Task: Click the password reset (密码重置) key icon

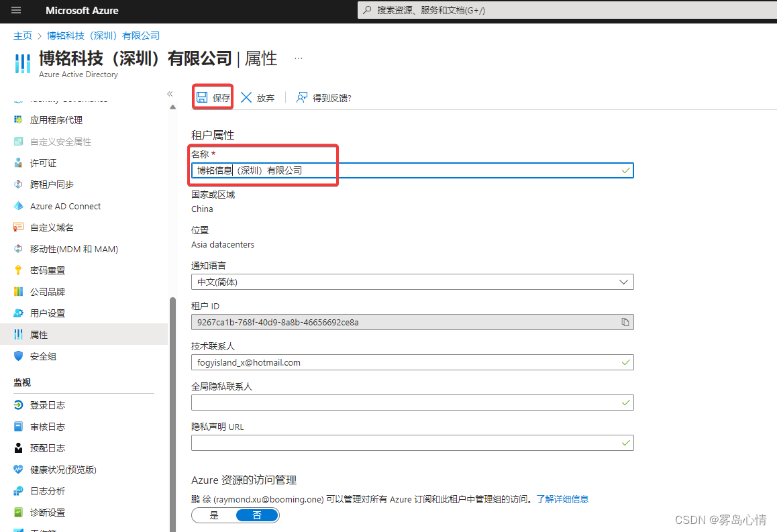Action: [x=18, y=270]
